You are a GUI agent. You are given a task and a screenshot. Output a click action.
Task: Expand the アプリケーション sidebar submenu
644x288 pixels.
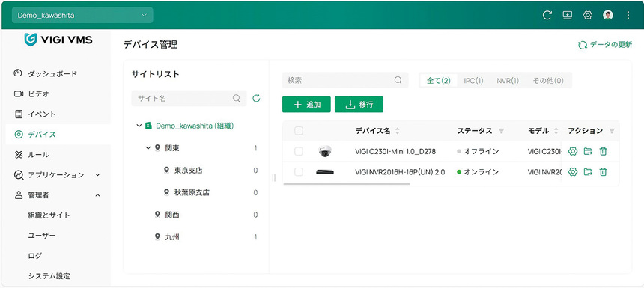click(98, 175)
